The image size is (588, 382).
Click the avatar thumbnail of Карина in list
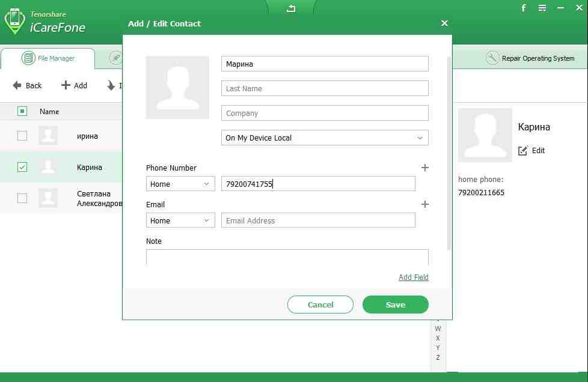tap(48, 166)
